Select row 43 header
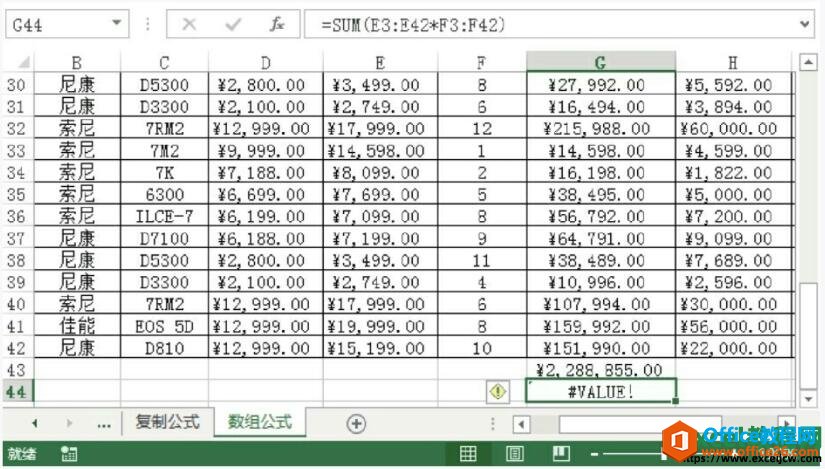Viewport: 825px width, 469px height. click(x=17, y=370)
